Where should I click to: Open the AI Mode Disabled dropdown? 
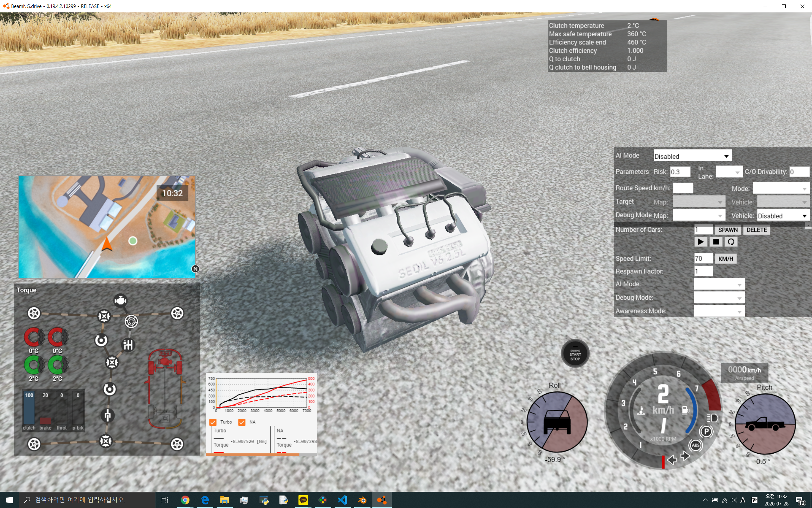point(692,156)
